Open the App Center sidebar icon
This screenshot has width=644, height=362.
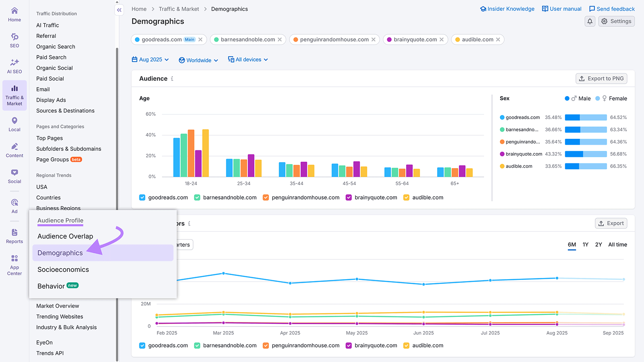14,265
